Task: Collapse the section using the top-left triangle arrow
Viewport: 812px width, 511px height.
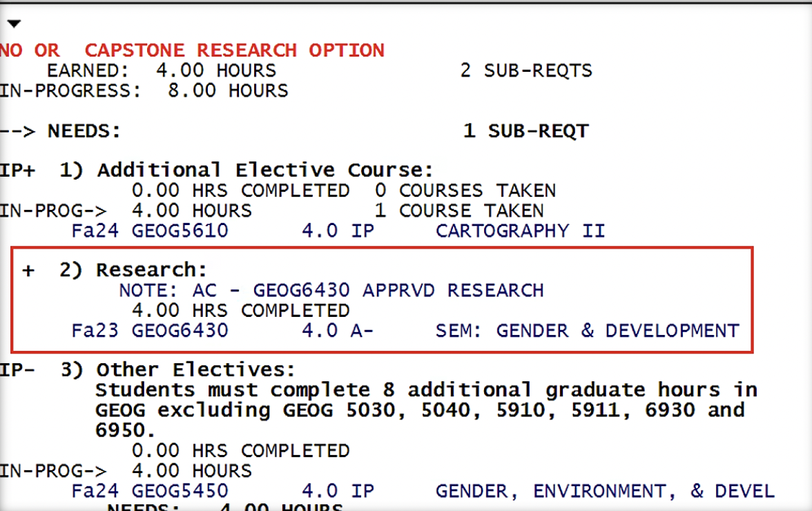Action: (14, 24)
